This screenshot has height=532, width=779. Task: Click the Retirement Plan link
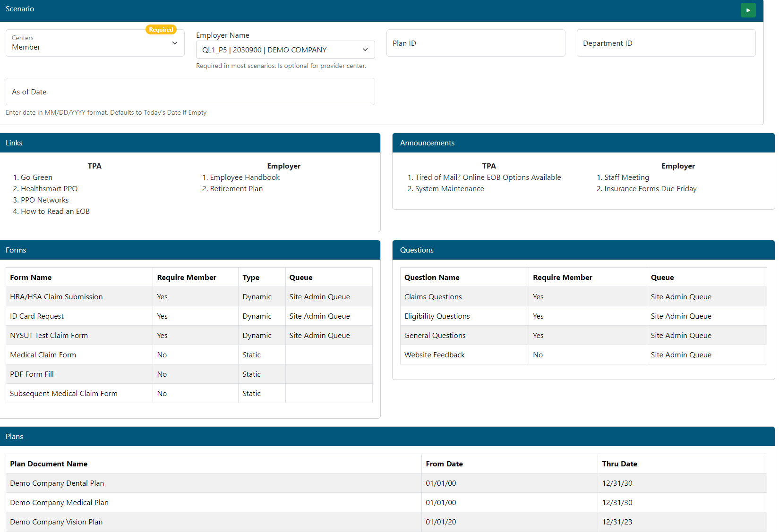click(236, 189)
